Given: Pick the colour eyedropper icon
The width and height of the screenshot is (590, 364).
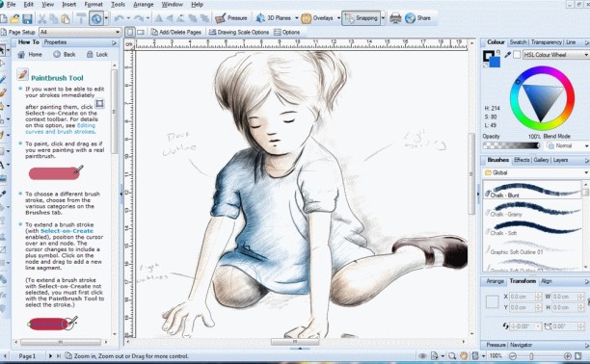Looking at the screenshot, I should coord(507,55).
